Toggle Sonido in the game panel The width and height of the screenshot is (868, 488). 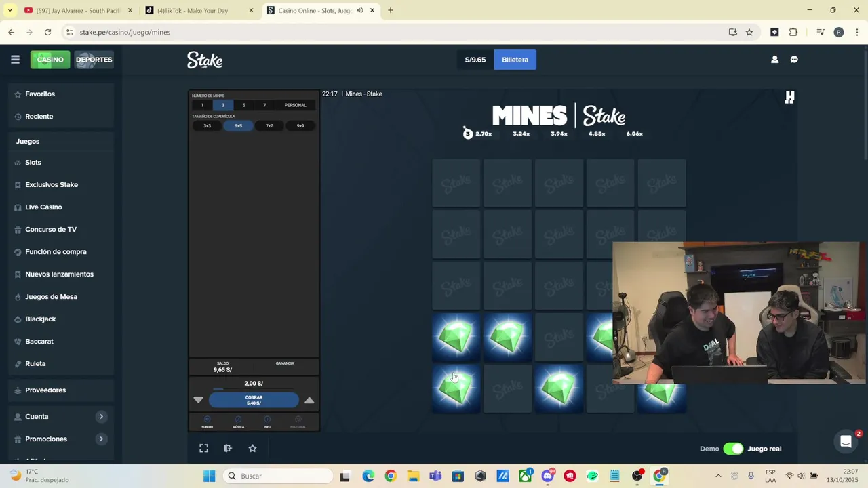point(208,422)
